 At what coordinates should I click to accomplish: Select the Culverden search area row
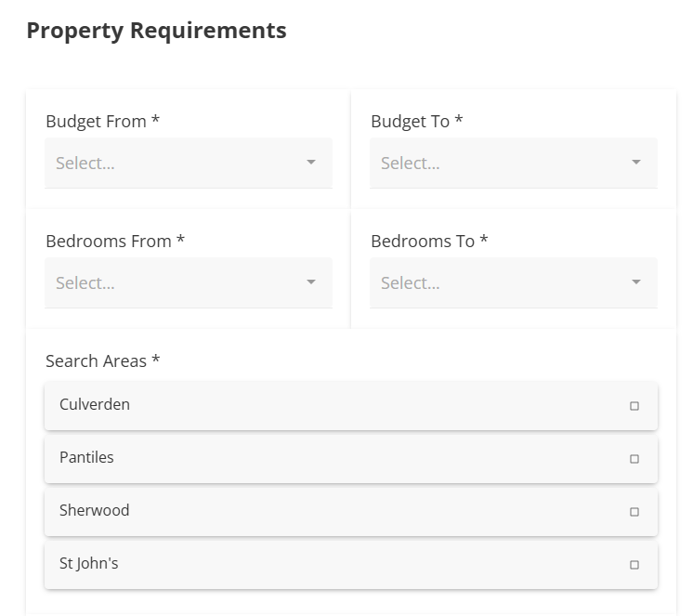[x=325, y=405]
